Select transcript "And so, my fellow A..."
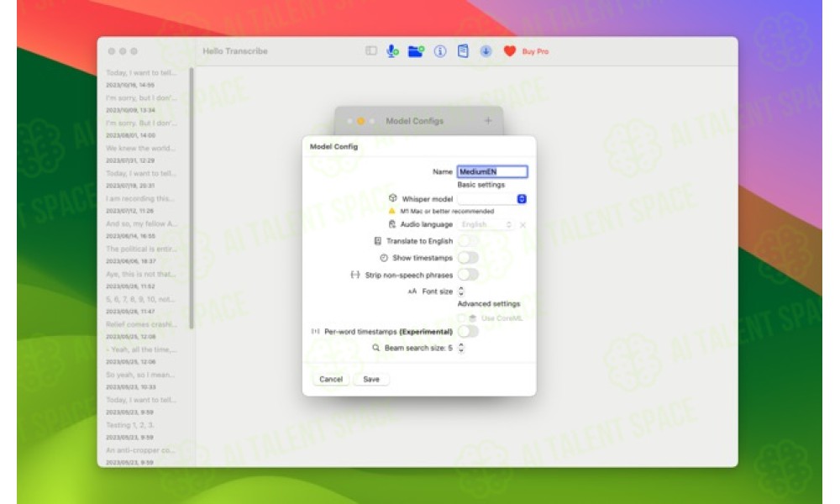Image resolution: width=840 pixels, height=504 pixels. (x=141, y=230)
